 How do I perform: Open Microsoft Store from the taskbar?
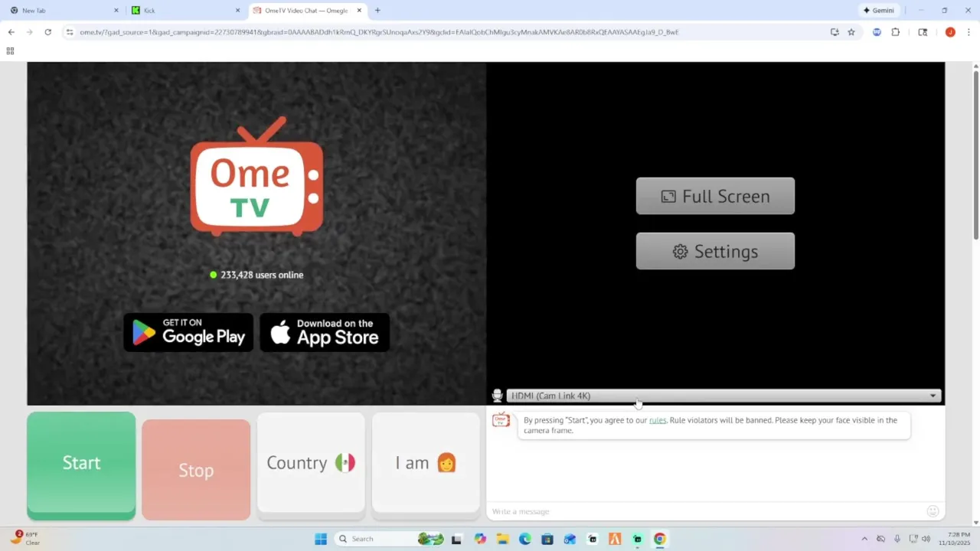pyautogui.click(x=547, y=539)
